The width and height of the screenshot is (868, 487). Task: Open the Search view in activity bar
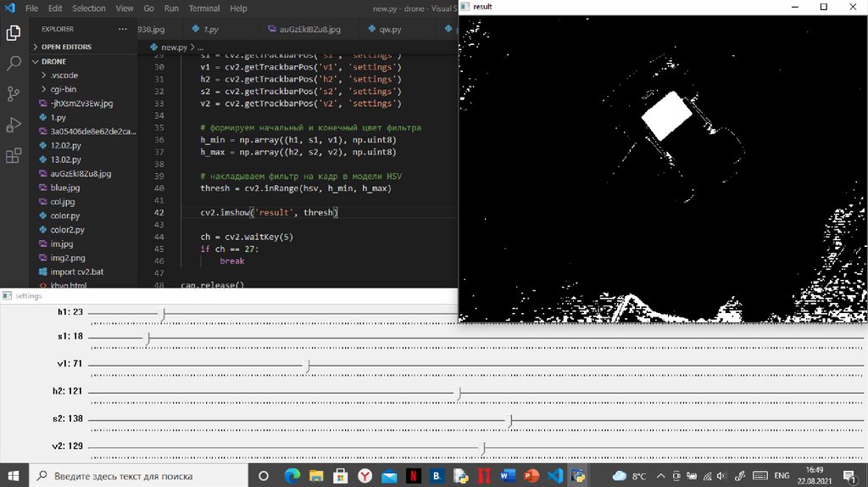tap(14, 64)
